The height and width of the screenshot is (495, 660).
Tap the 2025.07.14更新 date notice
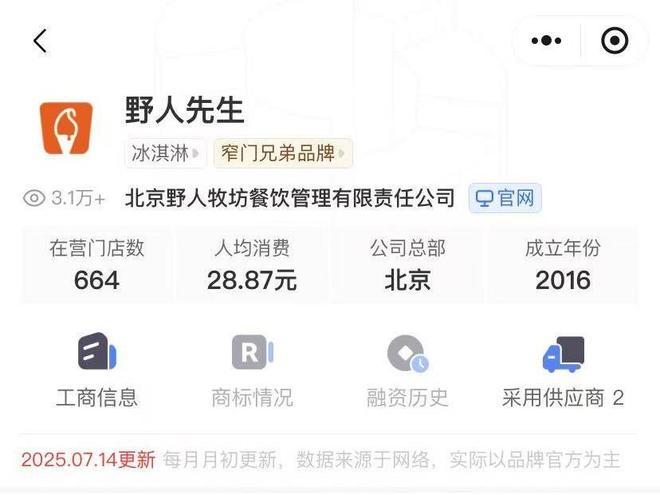[88, 460]
